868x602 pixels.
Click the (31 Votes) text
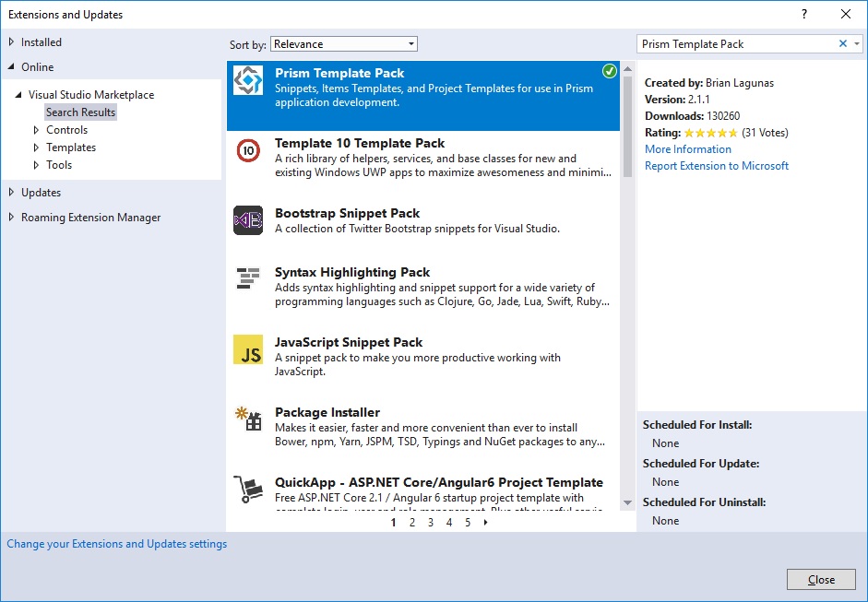tap(765, 133)
